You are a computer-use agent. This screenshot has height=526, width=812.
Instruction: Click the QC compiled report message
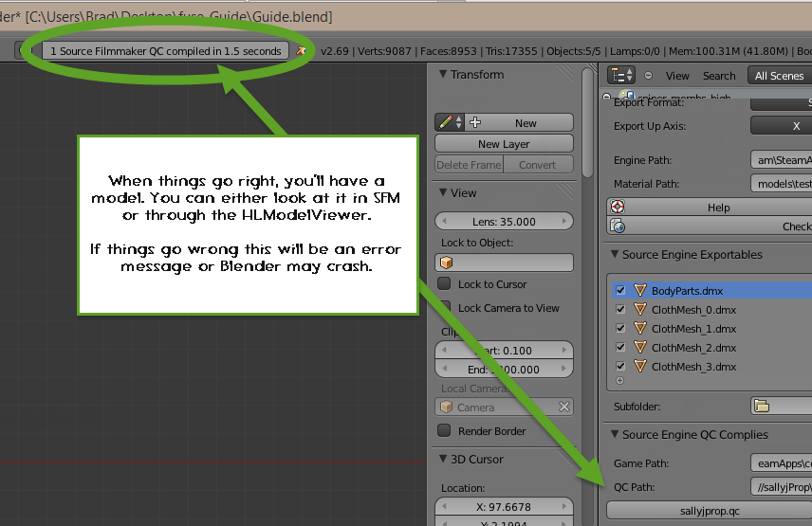click(x=166, y=50)
